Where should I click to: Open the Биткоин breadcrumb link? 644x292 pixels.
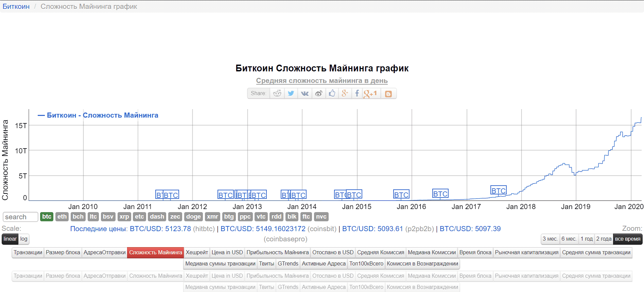[16, 6]
